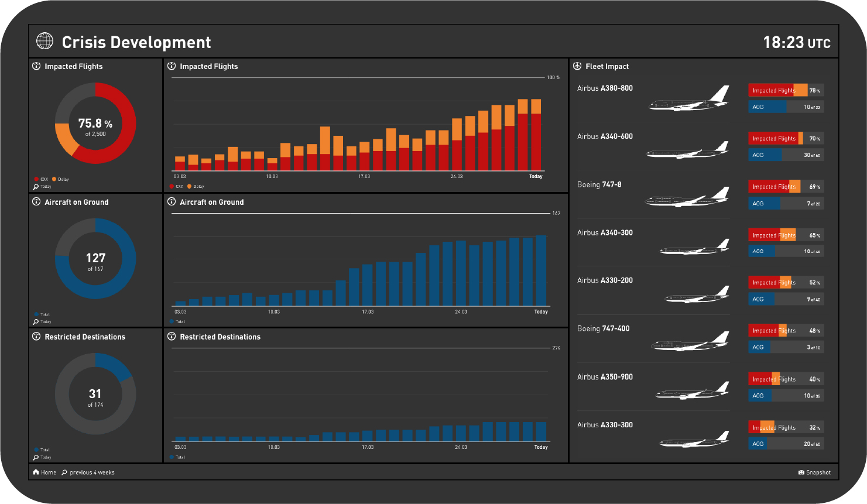
Task: Toggle the Delay legend in the Impacted Flights donut panel
Action: (60, 179)
